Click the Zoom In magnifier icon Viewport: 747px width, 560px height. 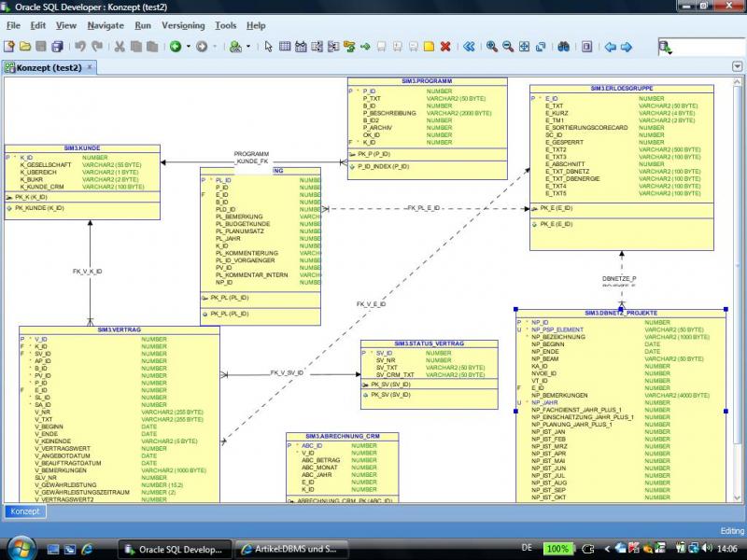tap(492, 46)
